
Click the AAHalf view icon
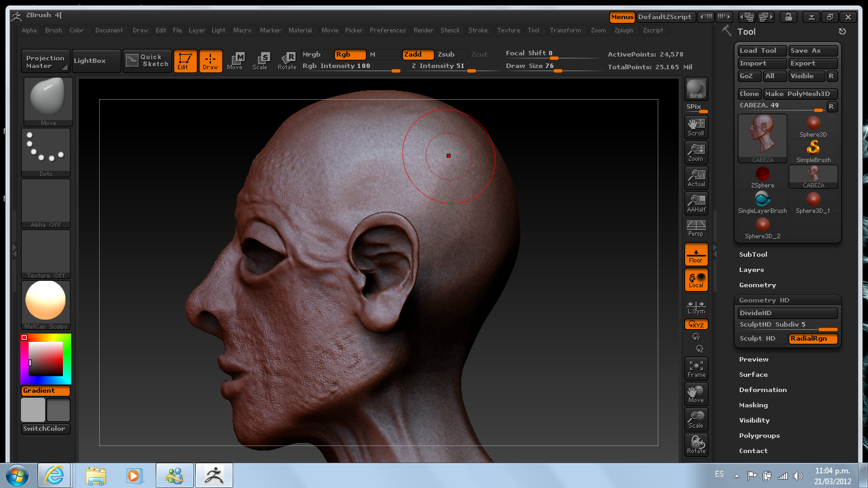[696, 203]
